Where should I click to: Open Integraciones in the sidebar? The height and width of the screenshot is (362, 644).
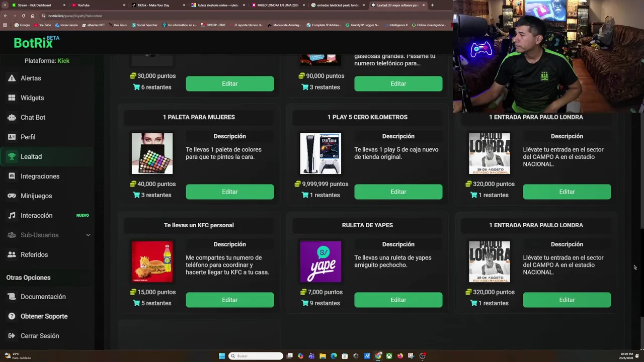coord(47,176)
